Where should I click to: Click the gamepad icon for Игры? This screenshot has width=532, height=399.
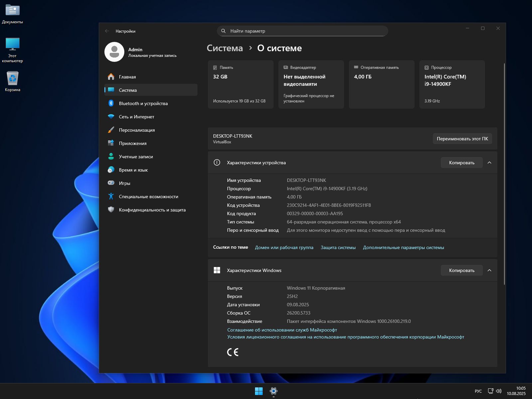111,183
